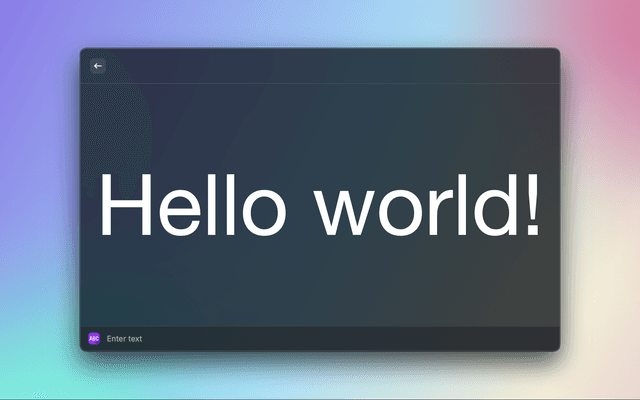The width and height of the screenshot is (640, 400).
Task: Click the exclamation mark in the large text
Action: pyautogui.click(x=531, y=205)
